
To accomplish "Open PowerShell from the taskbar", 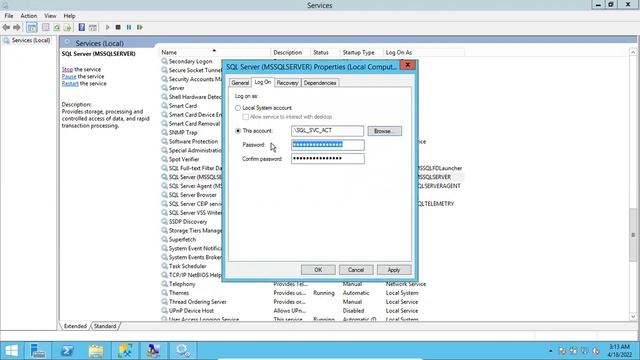I will coord(67,351).
